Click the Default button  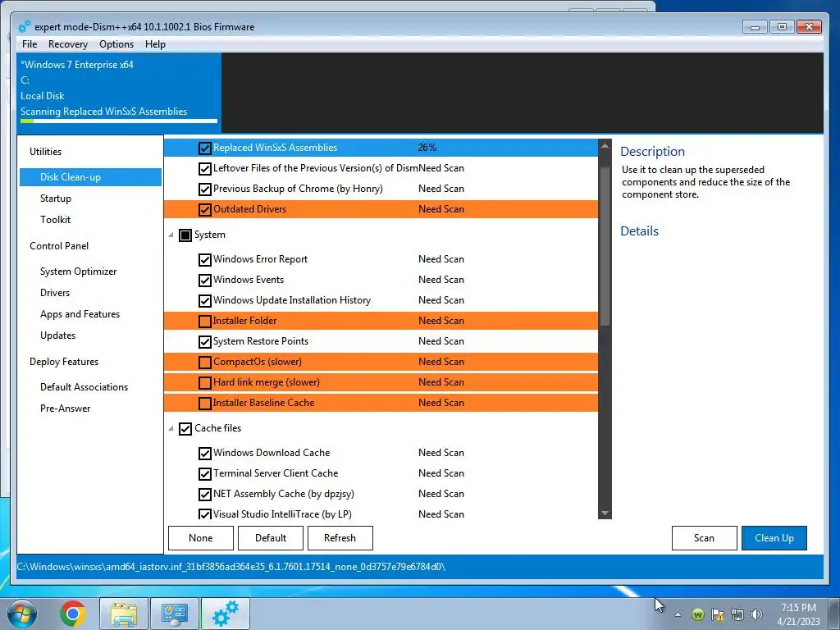(271, 538)
